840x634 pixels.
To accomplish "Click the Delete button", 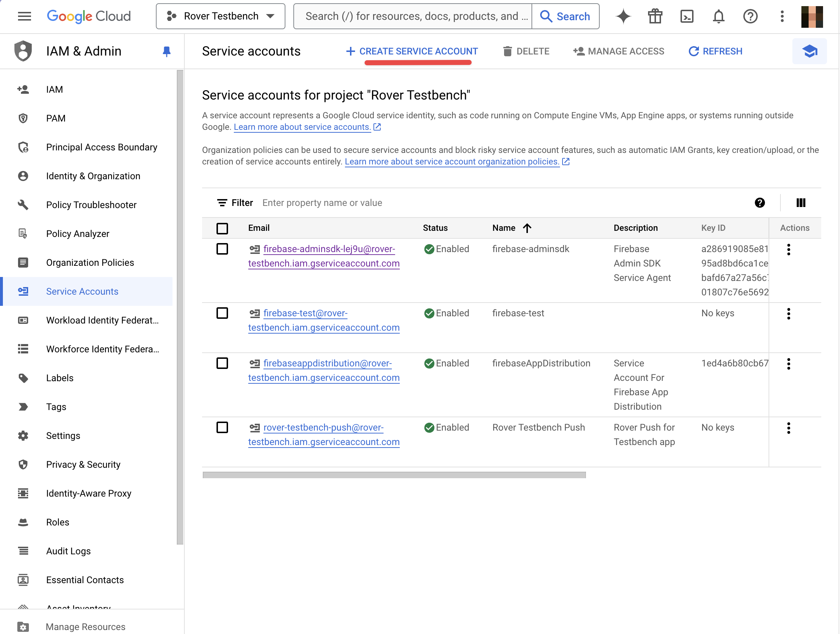I will (526, 51).
